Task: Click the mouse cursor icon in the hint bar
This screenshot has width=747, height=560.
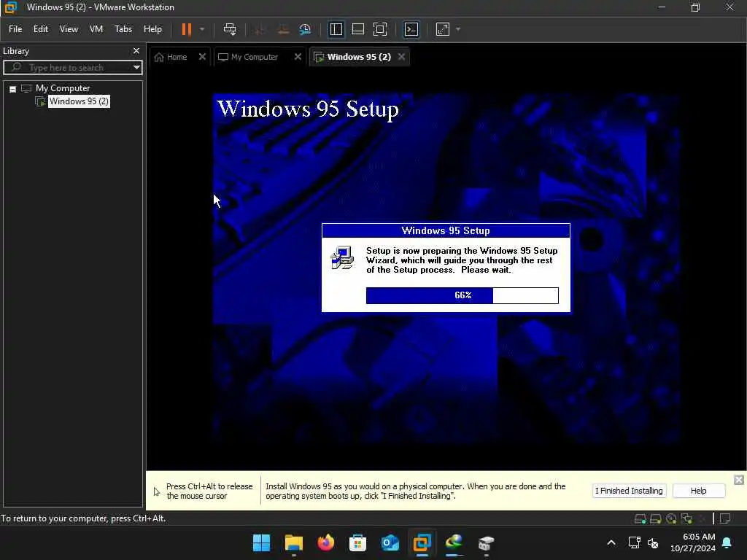Action: (157, 491)
